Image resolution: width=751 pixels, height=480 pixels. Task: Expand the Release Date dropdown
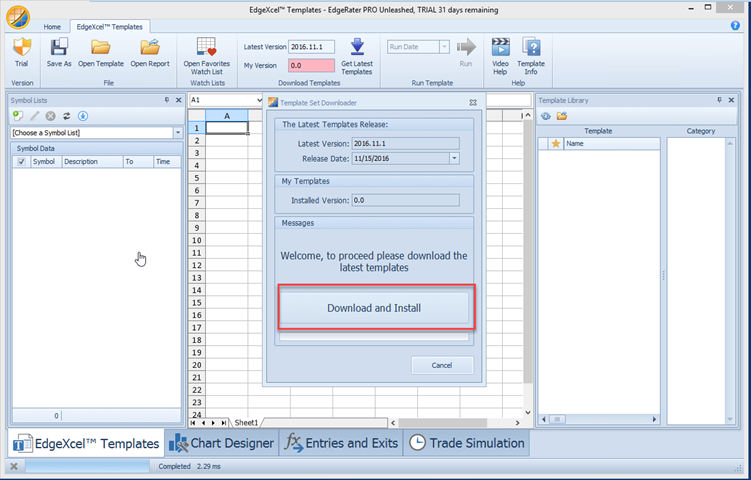click(x=454, y=159)
